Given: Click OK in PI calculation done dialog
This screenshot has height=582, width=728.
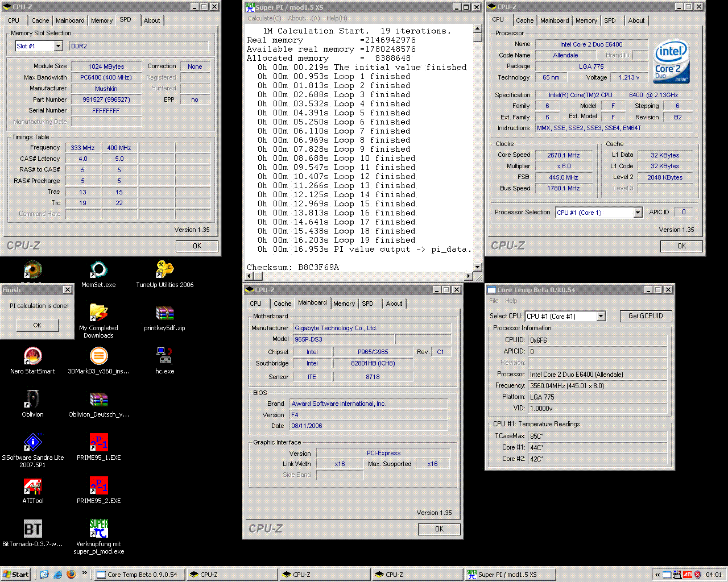Looking at the screenshot, I should pos(37,325).
